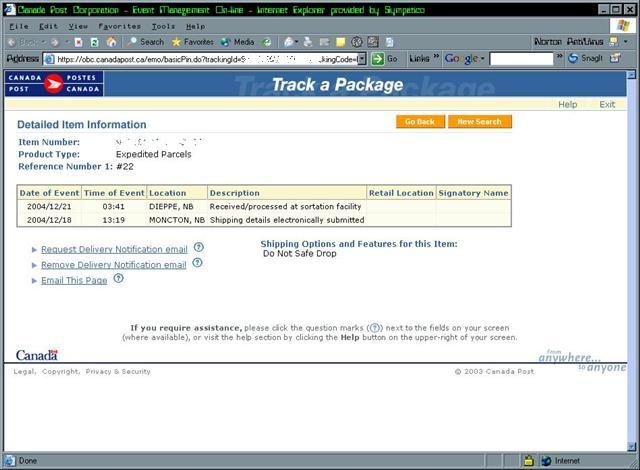The width and height of the screenshot is (640, 470).
Task: Stop loading the page
Action: (79, 42)
